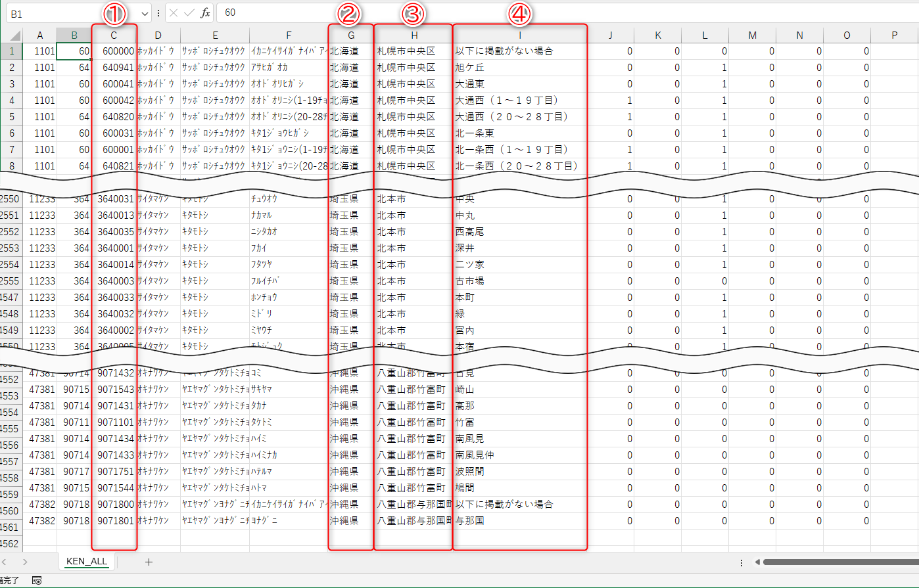Click the Cancel (X) icon beside the formula bar
Screen dimensions: 919x588
click(x=174, y=12)
